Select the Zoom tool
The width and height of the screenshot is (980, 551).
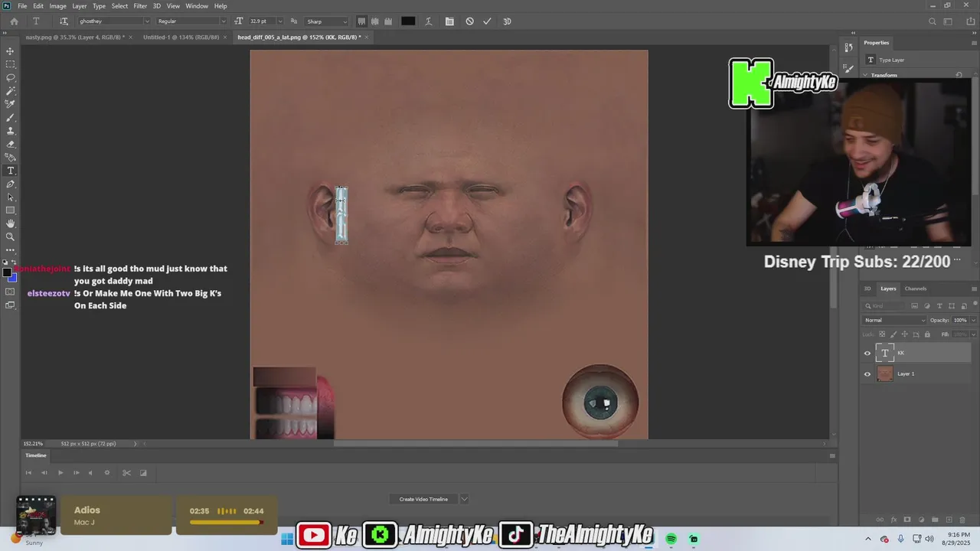pos(10,237)
